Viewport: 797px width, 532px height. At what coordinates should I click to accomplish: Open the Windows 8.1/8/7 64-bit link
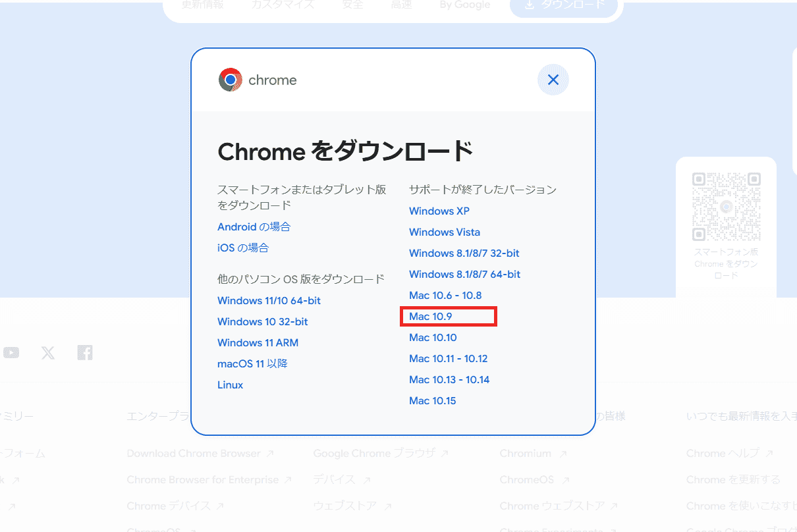tap(465, 274)
